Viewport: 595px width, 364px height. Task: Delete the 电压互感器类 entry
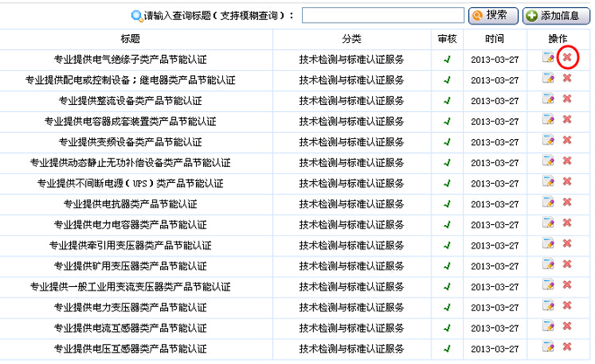[x=567, y=348]
